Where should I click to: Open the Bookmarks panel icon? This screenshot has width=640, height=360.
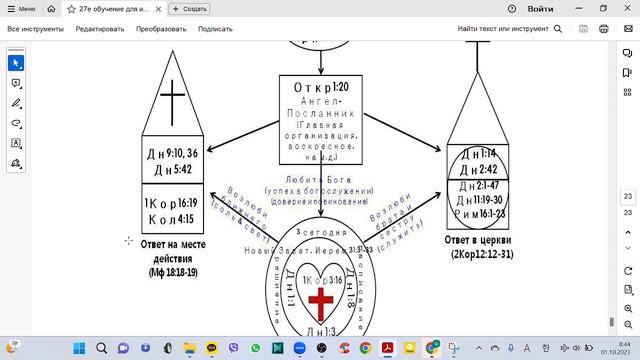(x=628, y=73)
